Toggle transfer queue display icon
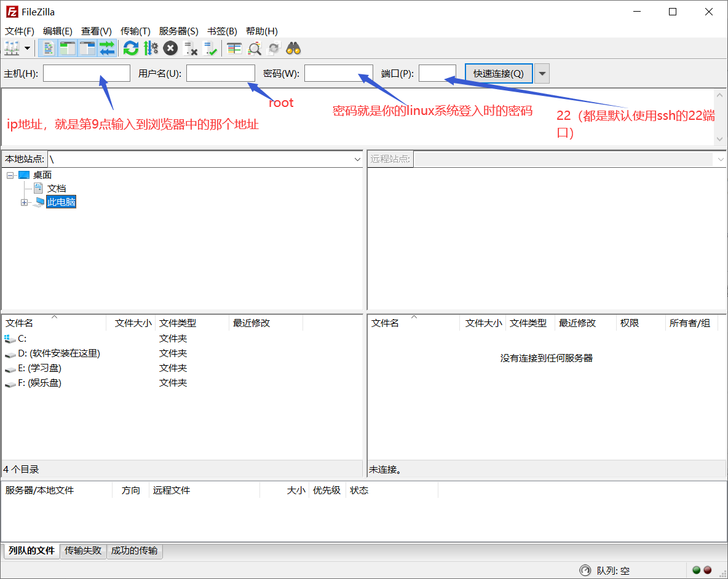 coord(107,48)
